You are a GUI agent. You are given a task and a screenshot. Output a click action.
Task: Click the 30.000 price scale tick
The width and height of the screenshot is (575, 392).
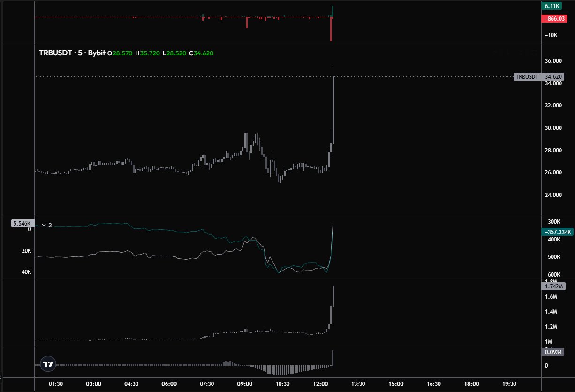(553, 128)
